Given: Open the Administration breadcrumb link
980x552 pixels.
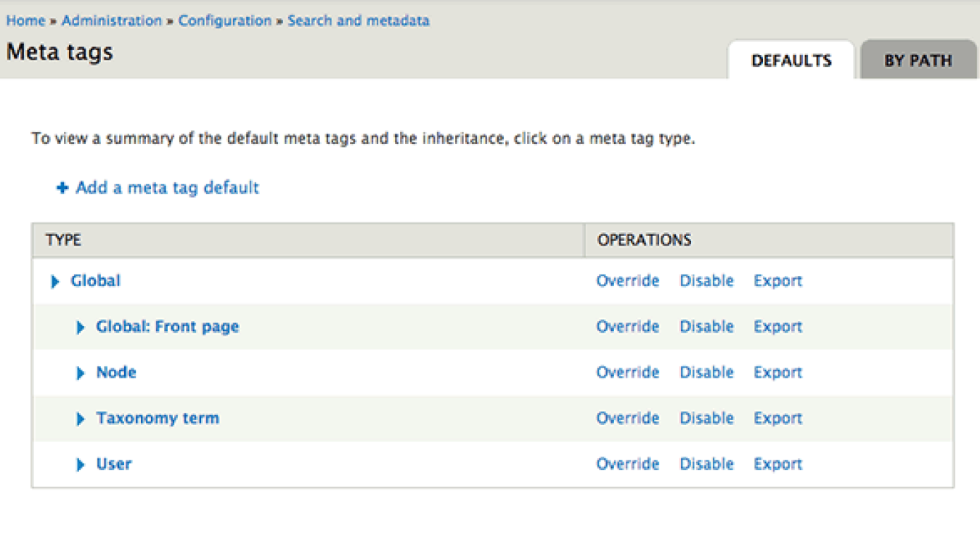Looking at the screenshot, I should pyautogui.click(x=111, y=20).
